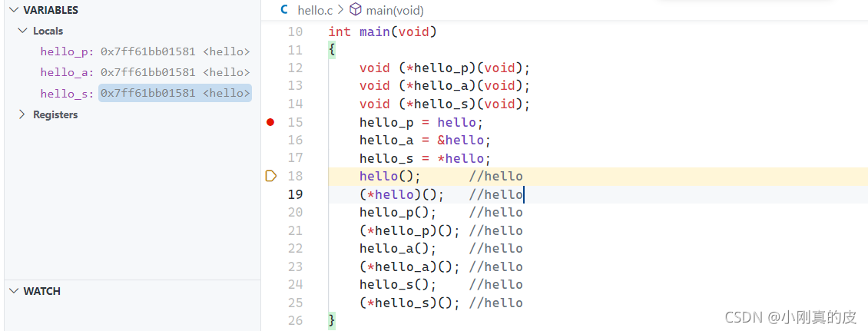868x331 pixels.
Task: Click the C file icon in breadcrumb
Action: 284,9
